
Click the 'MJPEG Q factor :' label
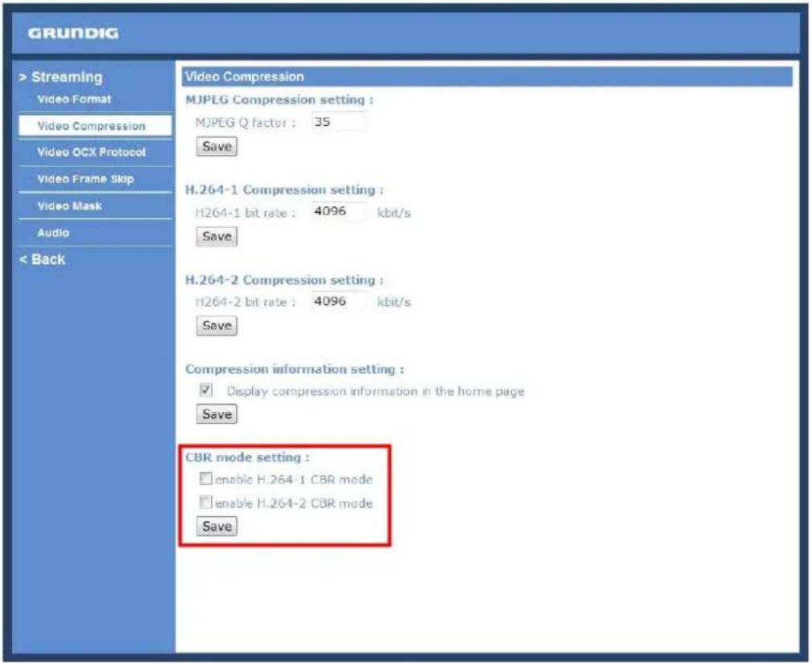(x=246, y=123)
